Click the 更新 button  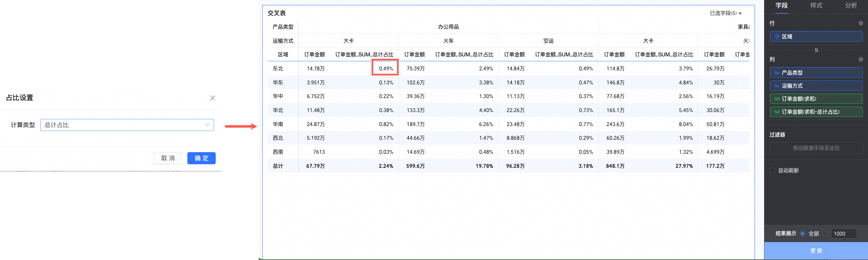pos(816,251)
